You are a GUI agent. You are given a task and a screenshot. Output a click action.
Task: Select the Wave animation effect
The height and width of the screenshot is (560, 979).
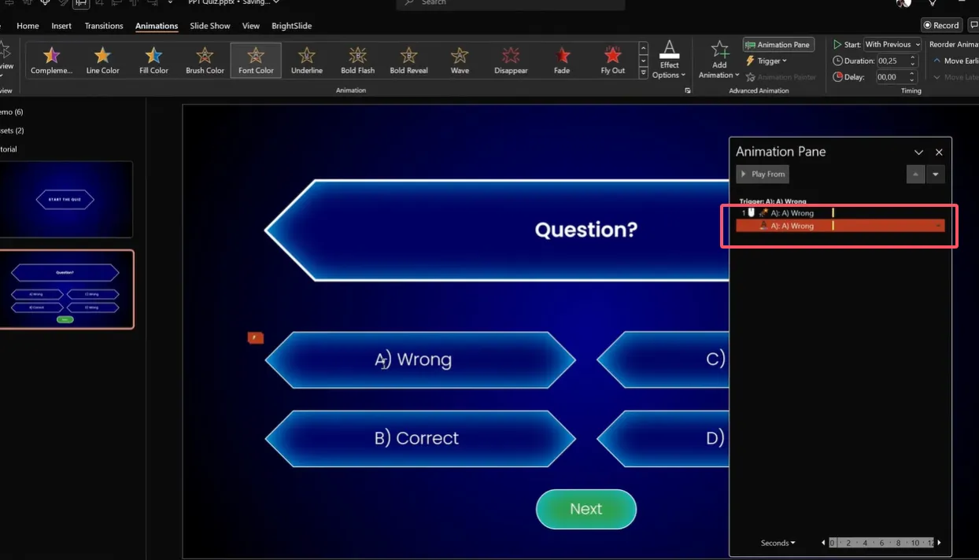click(460, 60)
